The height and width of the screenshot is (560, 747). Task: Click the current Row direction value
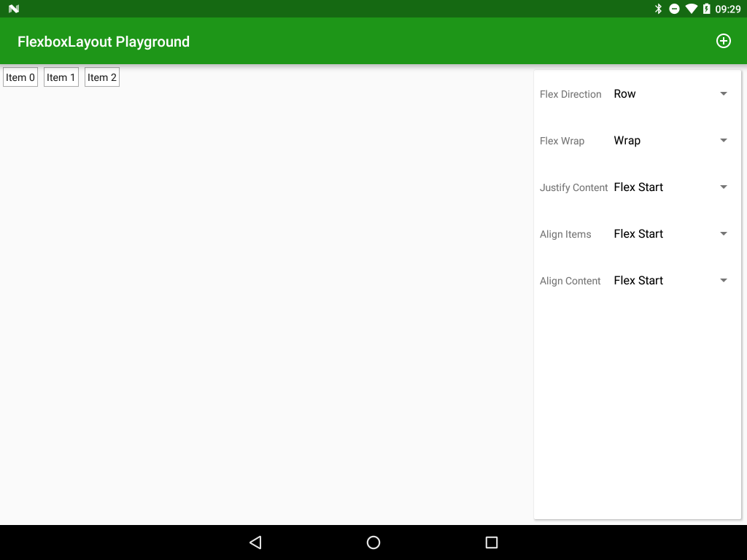(626, 93)
